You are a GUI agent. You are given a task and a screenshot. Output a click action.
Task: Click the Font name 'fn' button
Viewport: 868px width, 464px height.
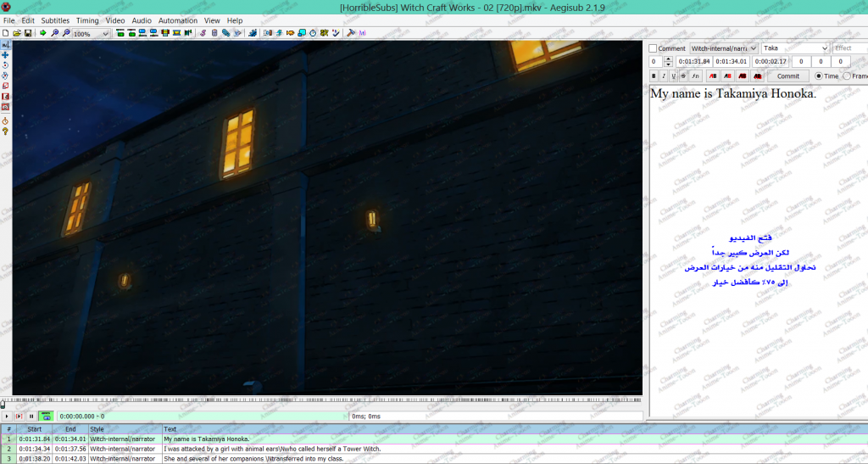(x=695, y=76)
